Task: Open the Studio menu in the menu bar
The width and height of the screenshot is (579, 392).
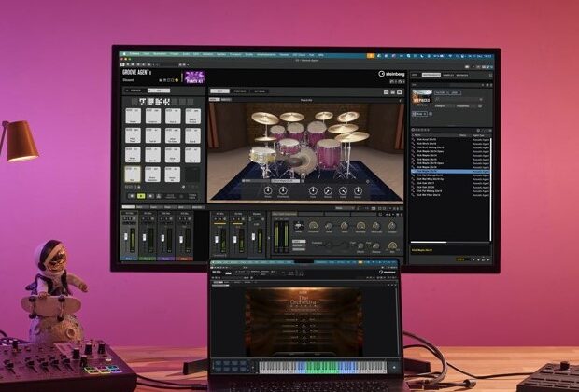Action: (x=249, y=55)
